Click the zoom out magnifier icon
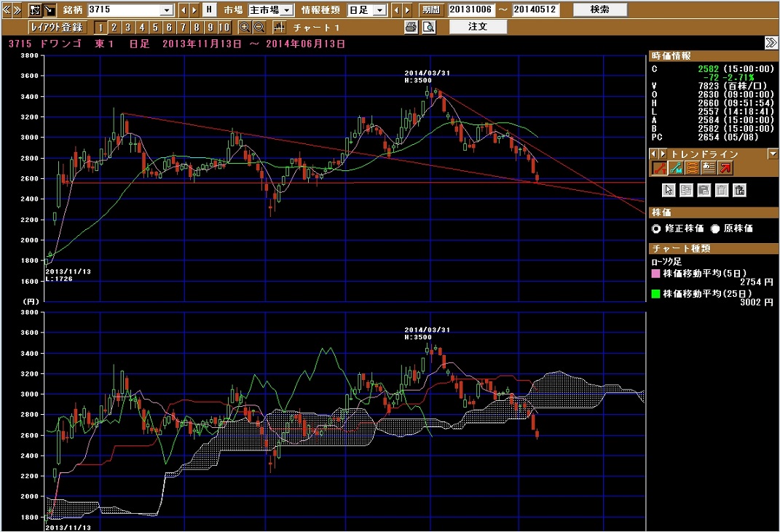The image size is (780, 532). pos(259,28)
